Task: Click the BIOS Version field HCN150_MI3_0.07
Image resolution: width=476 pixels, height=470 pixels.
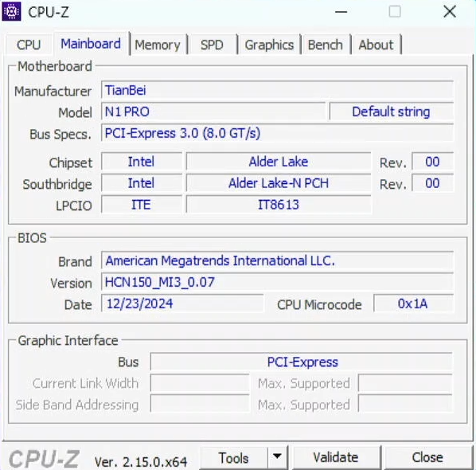Action: click(278, 282)
